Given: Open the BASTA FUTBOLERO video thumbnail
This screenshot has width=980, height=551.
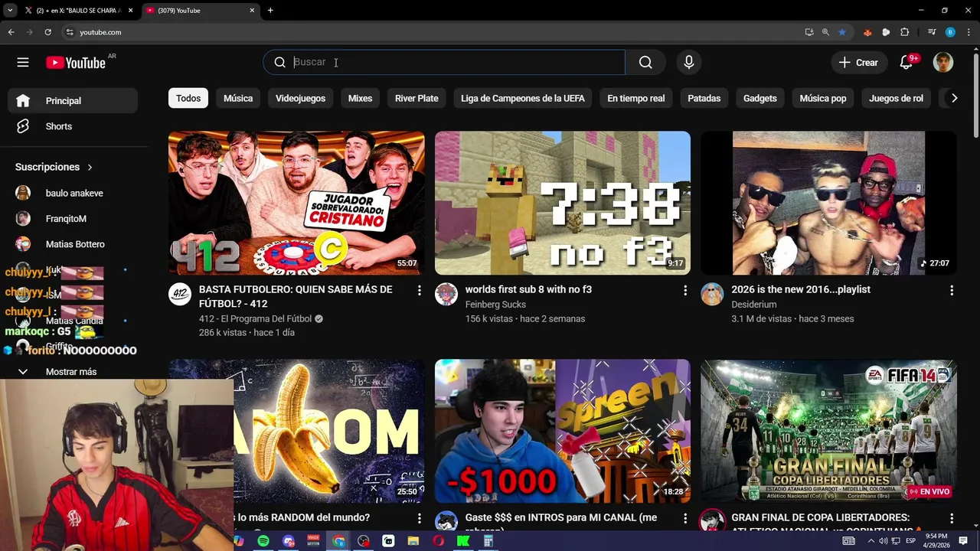Looking at the screenshot, I should [296, 203].
